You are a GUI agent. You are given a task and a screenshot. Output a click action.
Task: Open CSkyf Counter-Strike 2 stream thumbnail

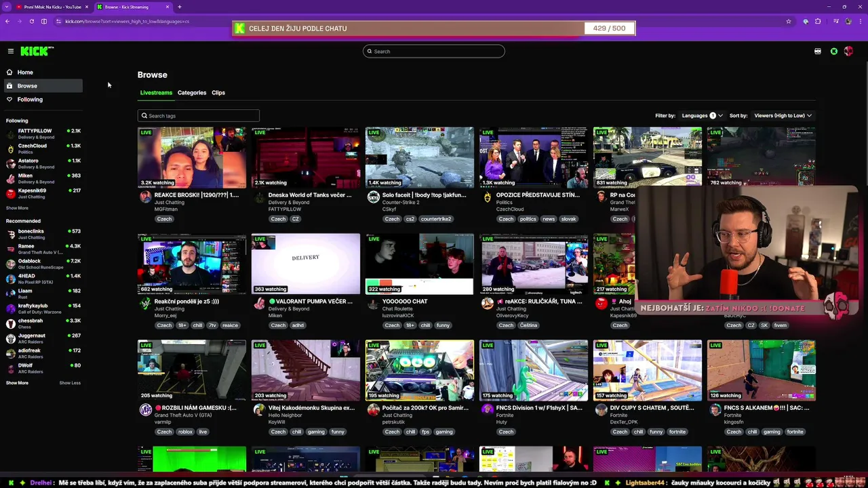click(x=420, y=157)
